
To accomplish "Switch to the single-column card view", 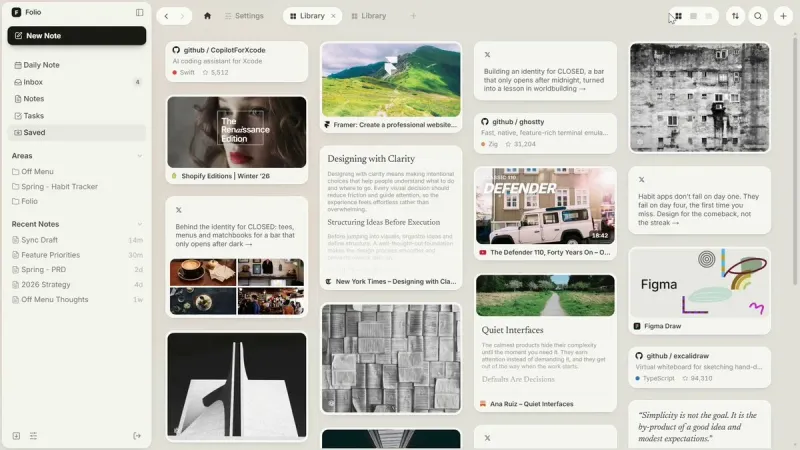I will pos(693,16).
